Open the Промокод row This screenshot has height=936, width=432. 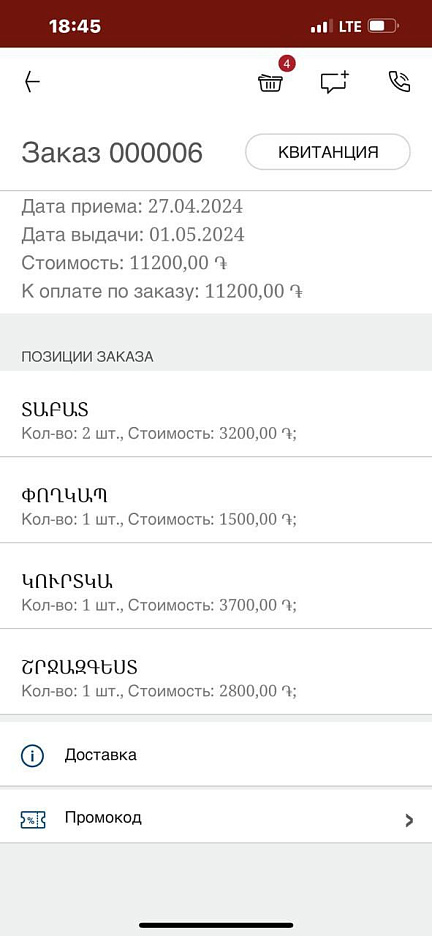(216, 818)
